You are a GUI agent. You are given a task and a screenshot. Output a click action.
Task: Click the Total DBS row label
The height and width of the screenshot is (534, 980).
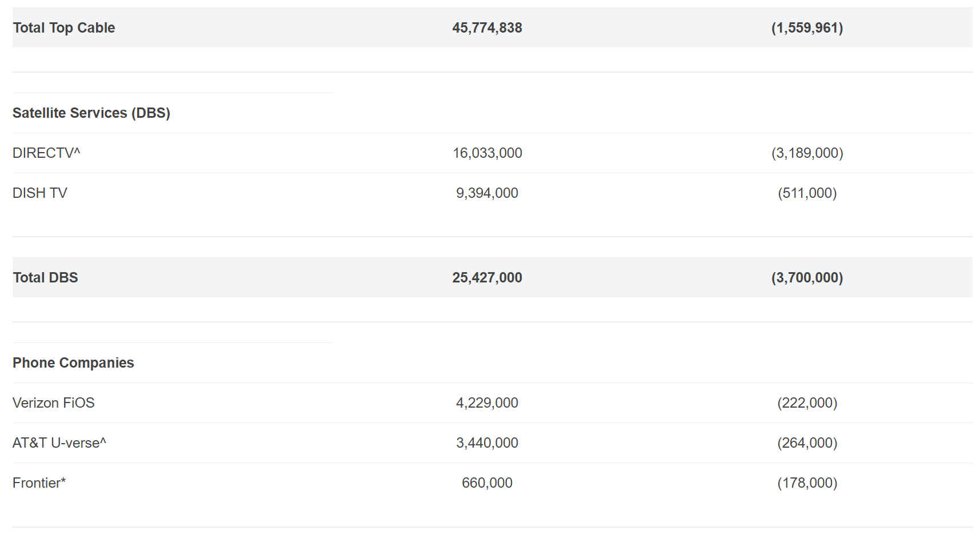(x=45, y=278)
